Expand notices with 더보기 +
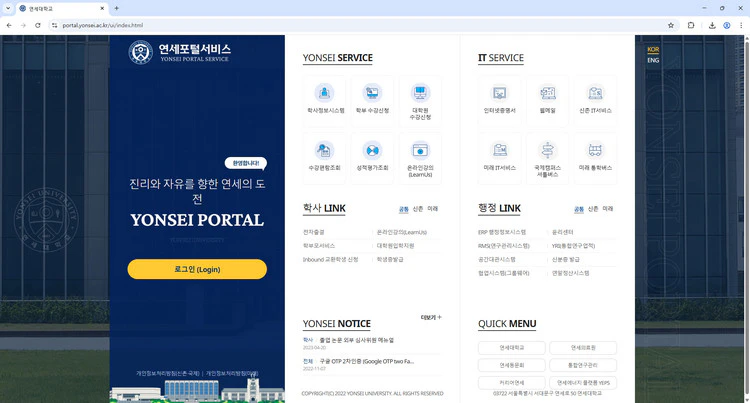Viewport: 750px width, 403px height. (431, 317)
